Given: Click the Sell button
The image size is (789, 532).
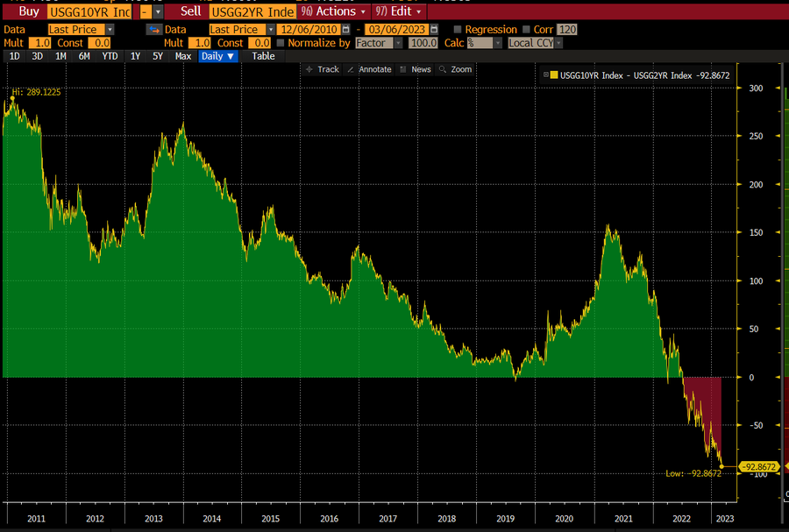Looking at the screenshot, I should 190,11.
